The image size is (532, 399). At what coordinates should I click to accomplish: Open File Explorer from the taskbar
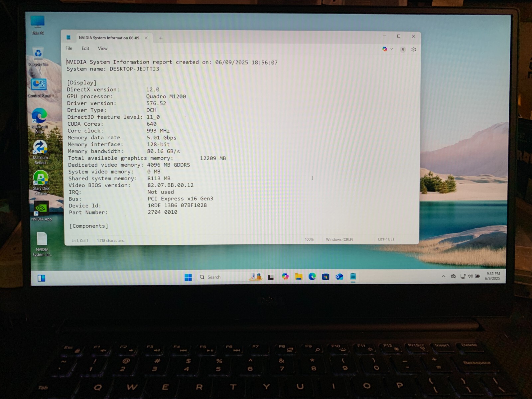tap(299, 277)
